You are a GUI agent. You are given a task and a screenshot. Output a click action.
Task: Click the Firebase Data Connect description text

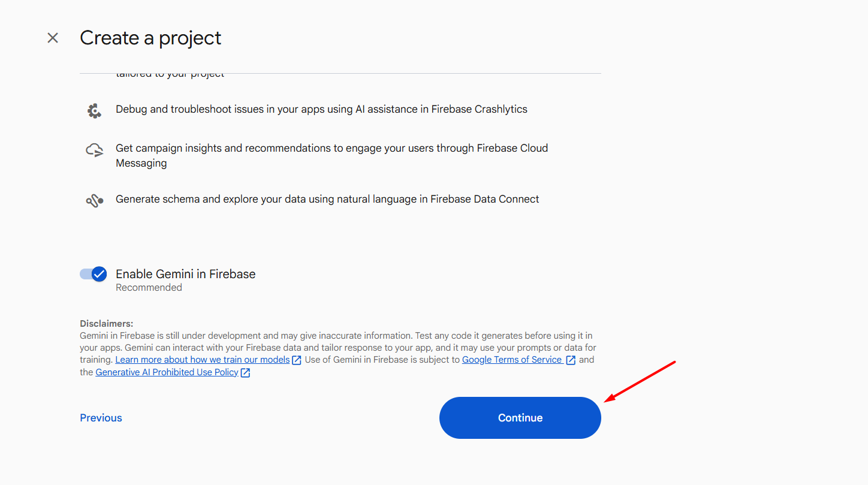(x=327, y=198)
